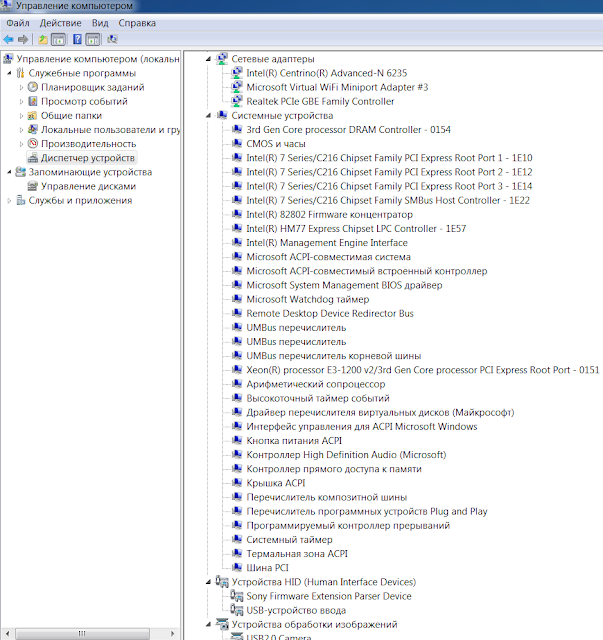Select Шина PCI device

(267, 568)
